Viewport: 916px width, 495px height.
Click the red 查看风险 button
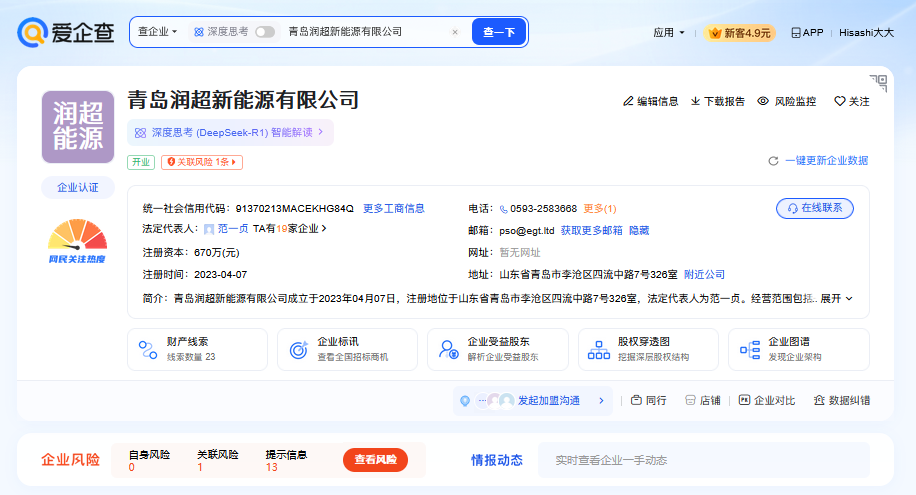375,460
